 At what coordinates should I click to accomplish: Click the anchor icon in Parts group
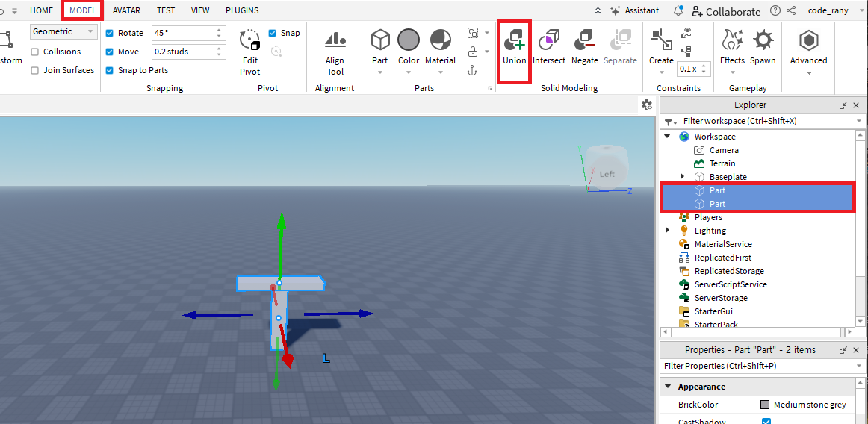point(473,69)
